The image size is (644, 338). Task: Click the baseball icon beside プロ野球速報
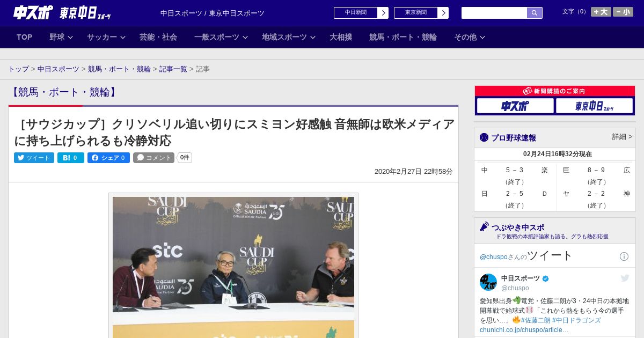tap(484, 138)
